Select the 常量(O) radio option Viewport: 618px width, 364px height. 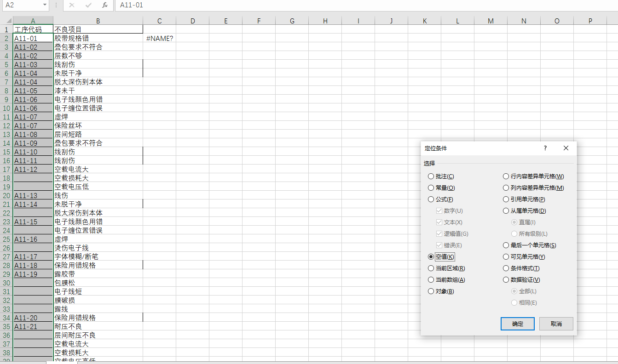point(441,188)
